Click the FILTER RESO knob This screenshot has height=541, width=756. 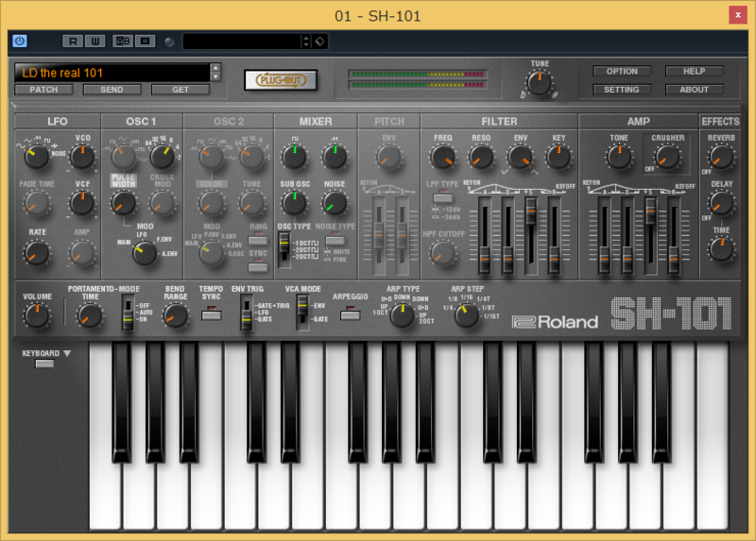point(481,157)
